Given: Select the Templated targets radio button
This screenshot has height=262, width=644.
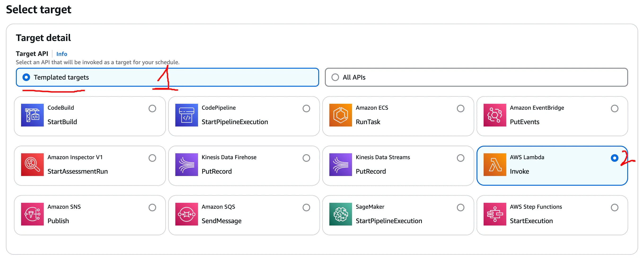Looking at the screenshot, I should coord(26,77).
